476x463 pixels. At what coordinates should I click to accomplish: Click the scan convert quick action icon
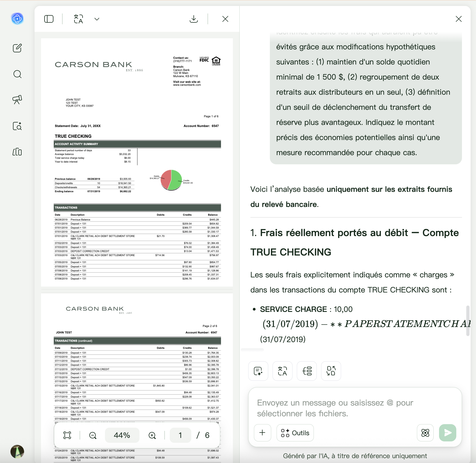(x=331, y=371)
